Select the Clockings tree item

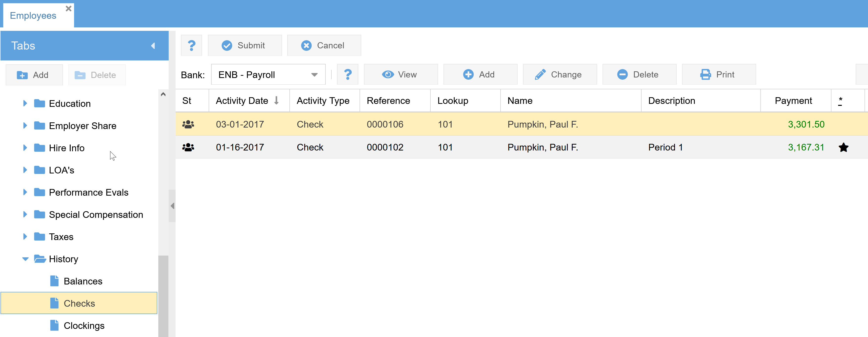[x=83, y=326]
